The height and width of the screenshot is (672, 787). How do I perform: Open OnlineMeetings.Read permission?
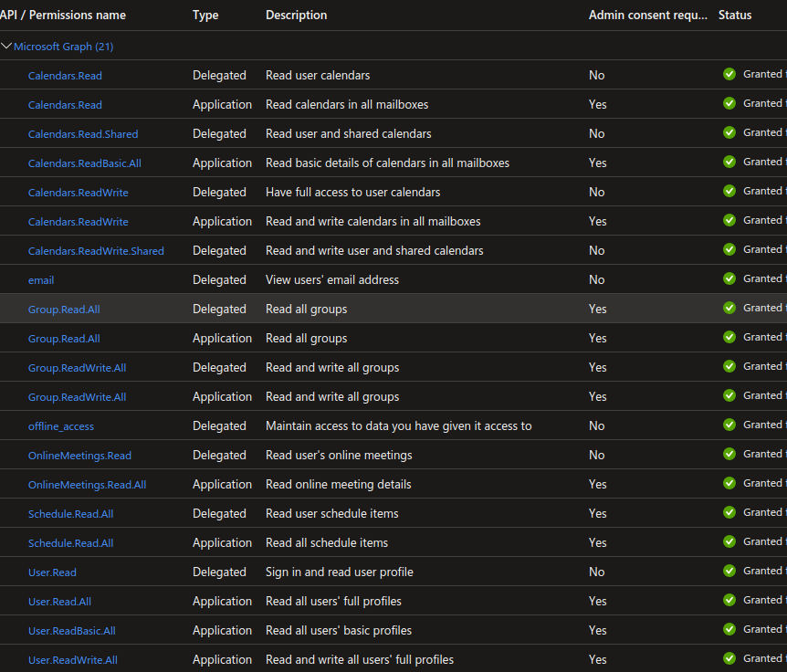[79, 456]
